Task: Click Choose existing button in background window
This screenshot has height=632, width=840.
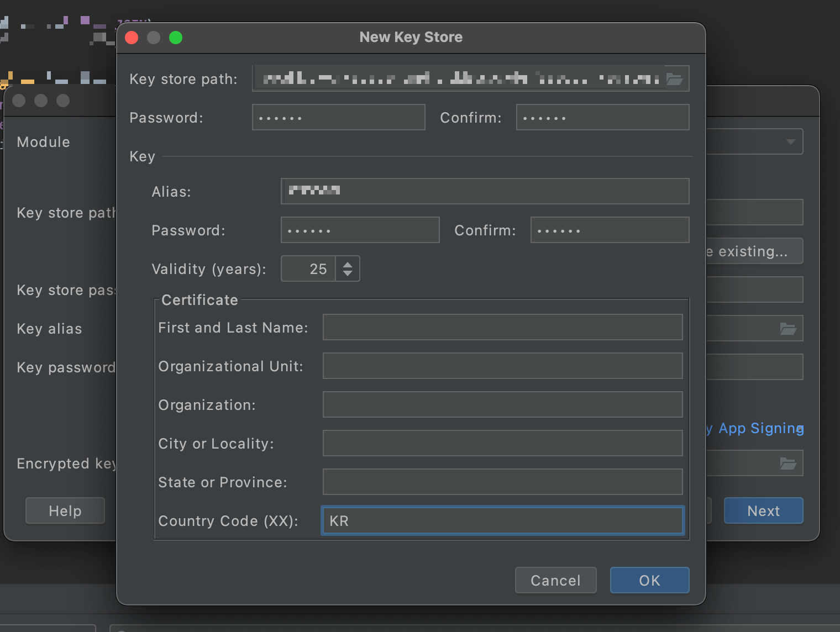Action: 754,251
